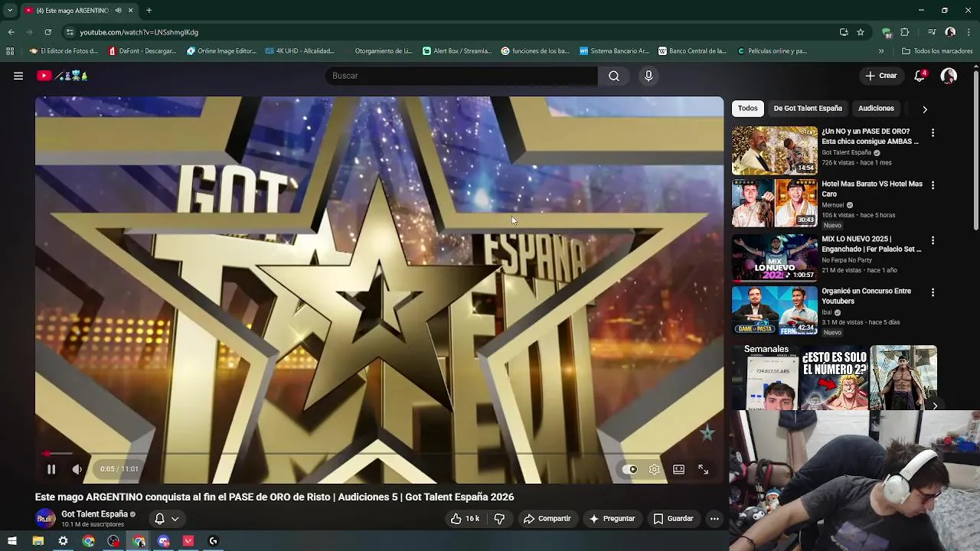Open a new browser tab
This screenshot has width=980, height=551.
pos(149,11)
